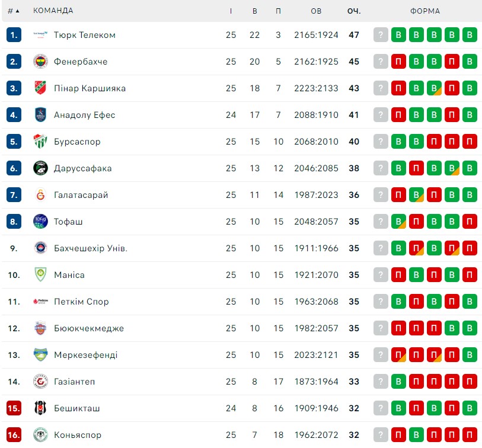Open the Газіантеп team link
The width and height of the screenshot is (482, 448).
point(74,382)
